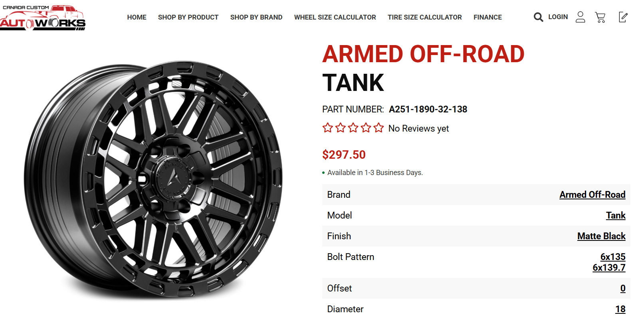This screenshot has height=317, width=644.
Task: Click the Canada Custom Autoworks logo
Action: (x=43, y=18)
